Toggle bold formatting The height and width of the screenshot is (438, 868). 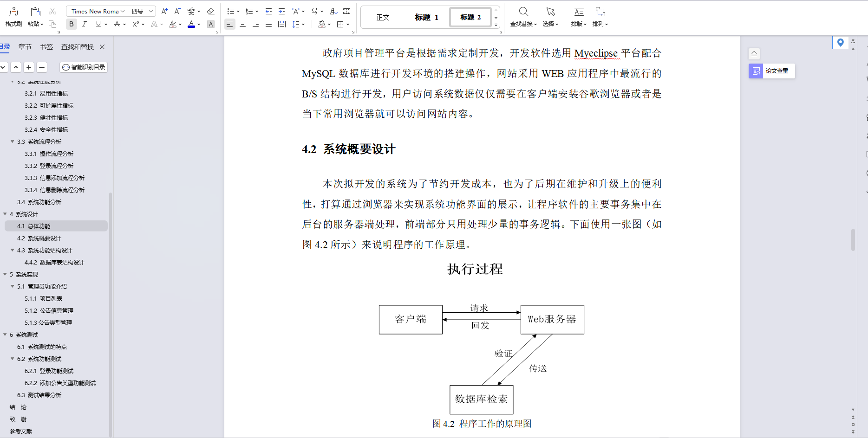pyautogui.click(x=71, y=24)
